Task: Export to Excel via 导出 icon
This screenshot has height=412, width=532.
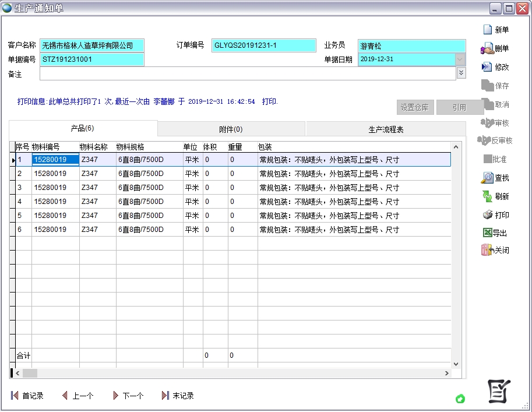Action: point(487,233)
